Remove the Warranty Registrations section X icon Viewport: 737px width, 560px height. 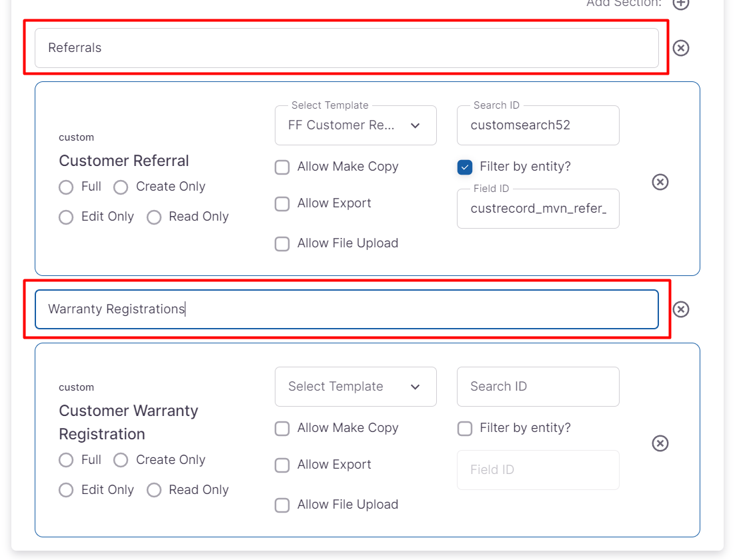click(680, 309)
